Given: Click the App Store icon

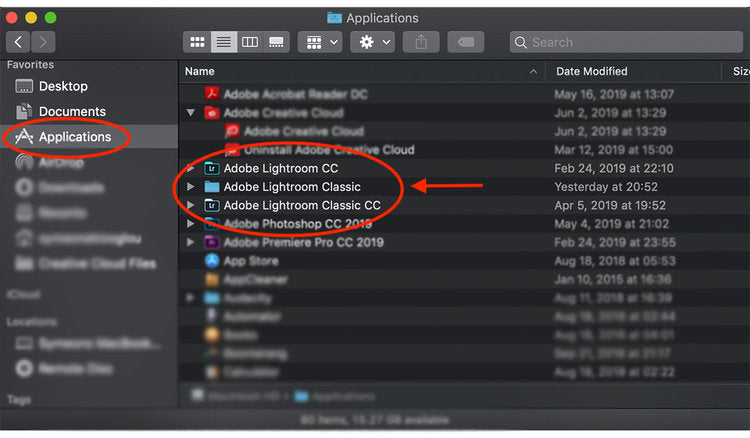Looking at the screenshot, I should pyautogui.click(x=212, y=261).
